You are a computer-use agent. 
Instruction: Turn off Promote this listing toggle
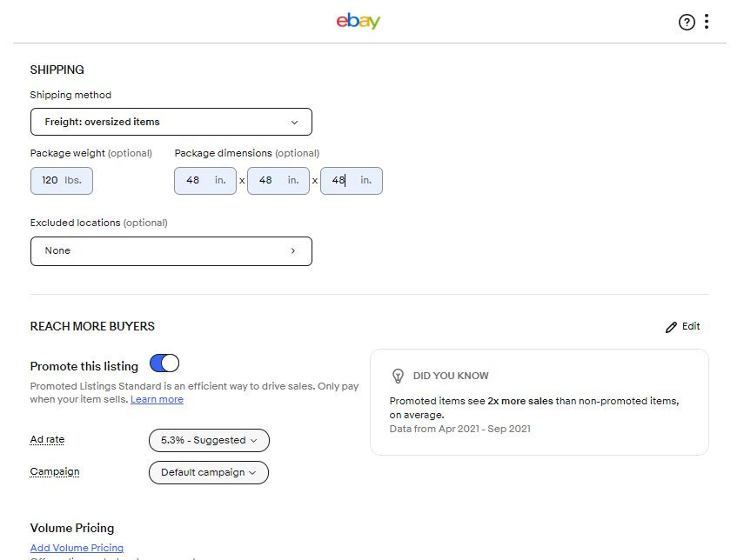(x=164, y=363)
